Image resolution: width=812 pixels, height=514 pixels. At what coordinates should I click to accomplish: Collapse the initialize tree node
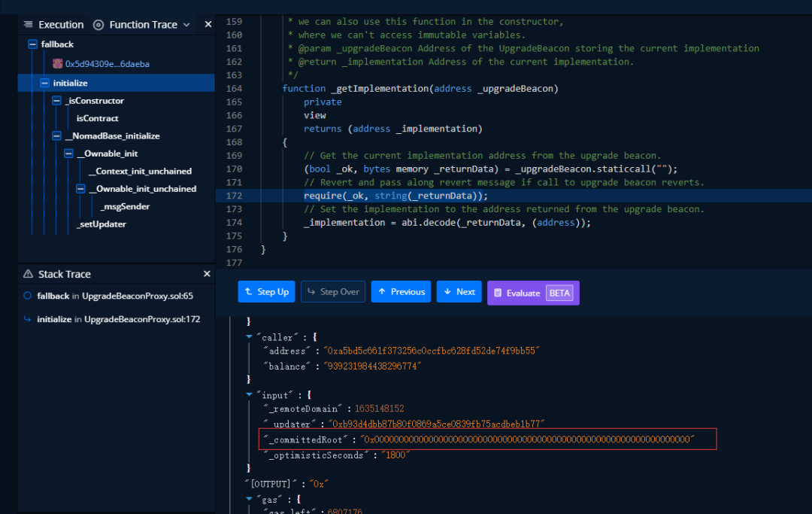(x=44, y=83)
